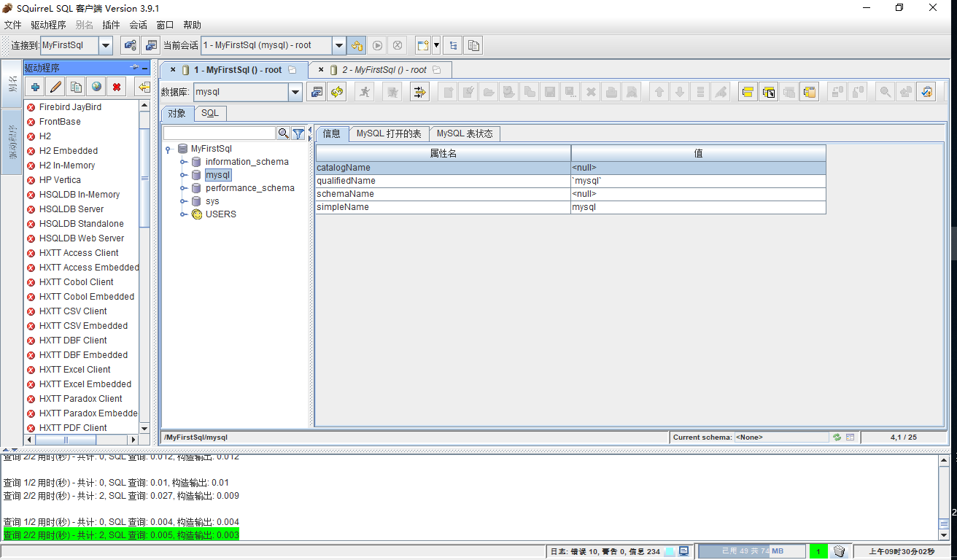
Task: Open the 文件 menu
Action: 12,25
